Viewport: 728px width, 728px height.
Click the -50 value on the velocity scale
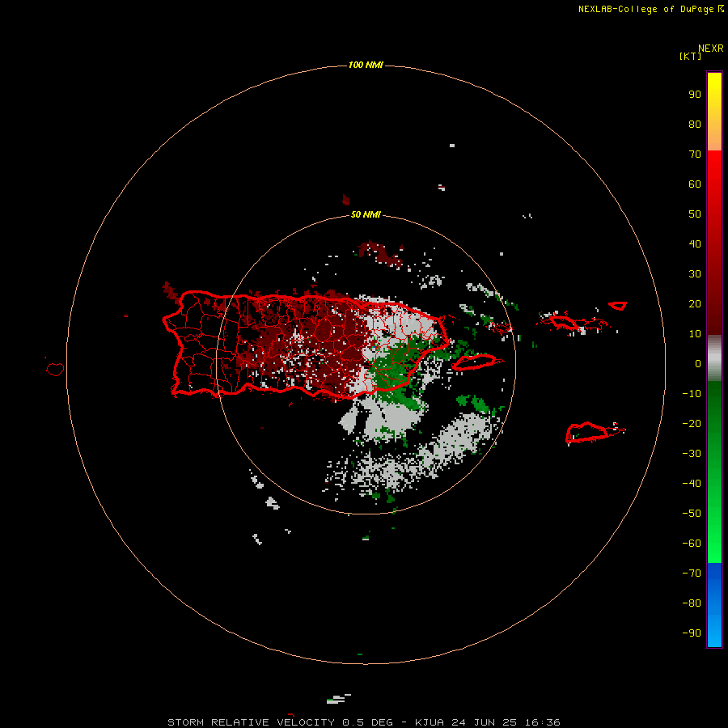coord(692,514)
